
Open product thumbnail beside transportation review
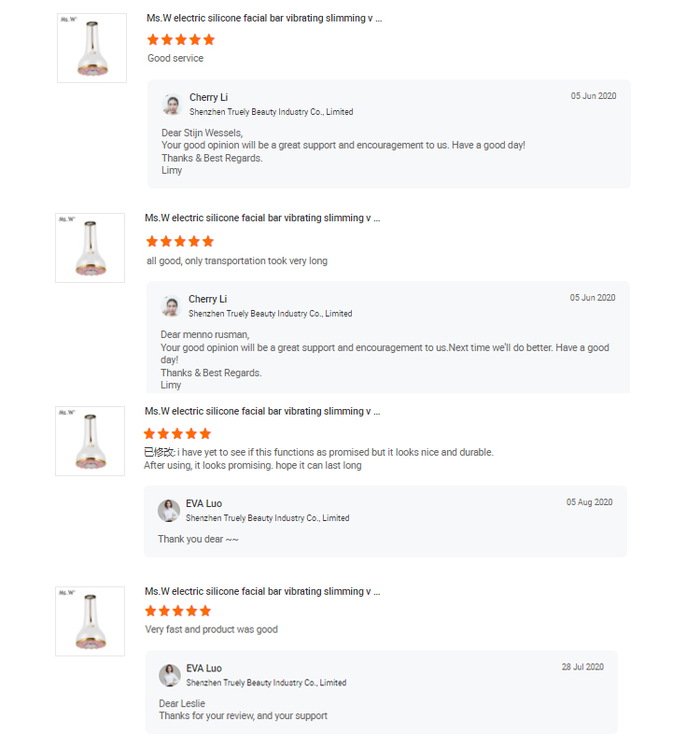pos(90,247)
